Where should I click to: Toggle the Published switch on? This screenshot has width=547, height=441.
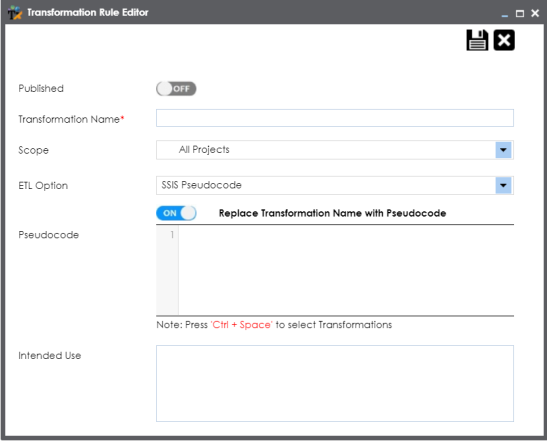pyautogui.click(x=176, y=89)
